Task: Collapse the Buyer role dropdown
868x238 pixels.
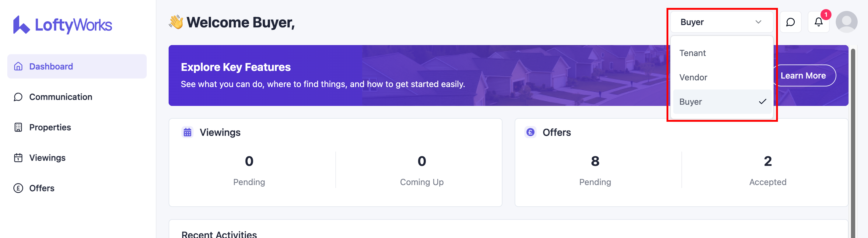Action: pyautogui.click(x=721, y=22)
